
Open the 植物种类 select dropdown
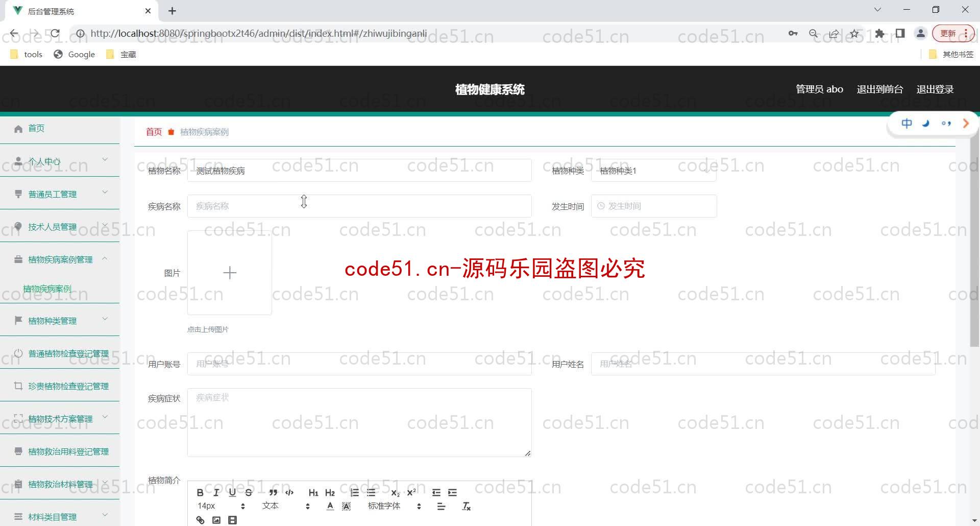pos(653,171)
